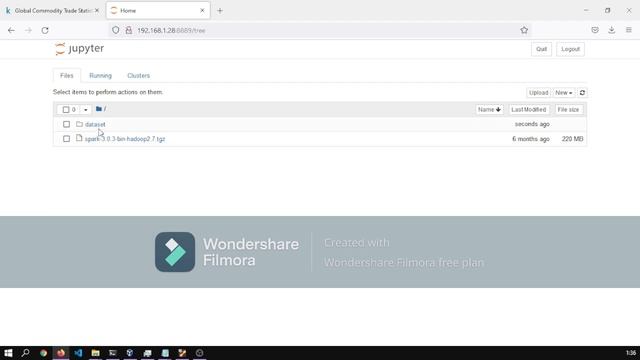This screenshot has height=360, width=640.
Task: Click the root folder breadcrumb icon
Action: (99, 109)
